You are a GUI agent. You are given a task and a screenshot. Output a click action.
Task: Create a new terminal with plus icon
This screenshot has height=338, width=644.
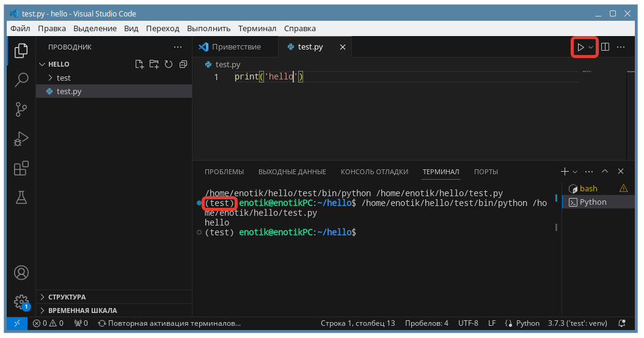(x=565, y=171)
